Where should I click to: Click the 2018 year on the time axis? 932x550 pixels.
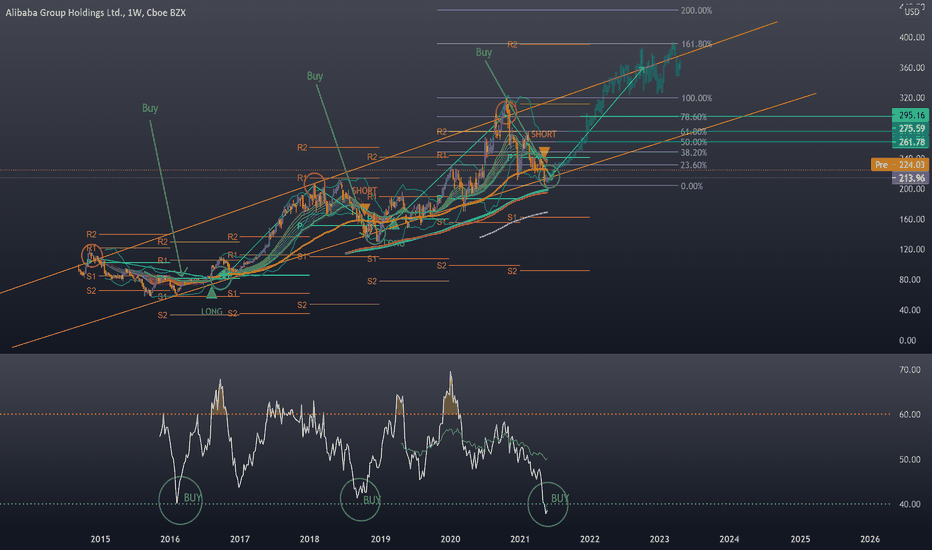point(309,539)
